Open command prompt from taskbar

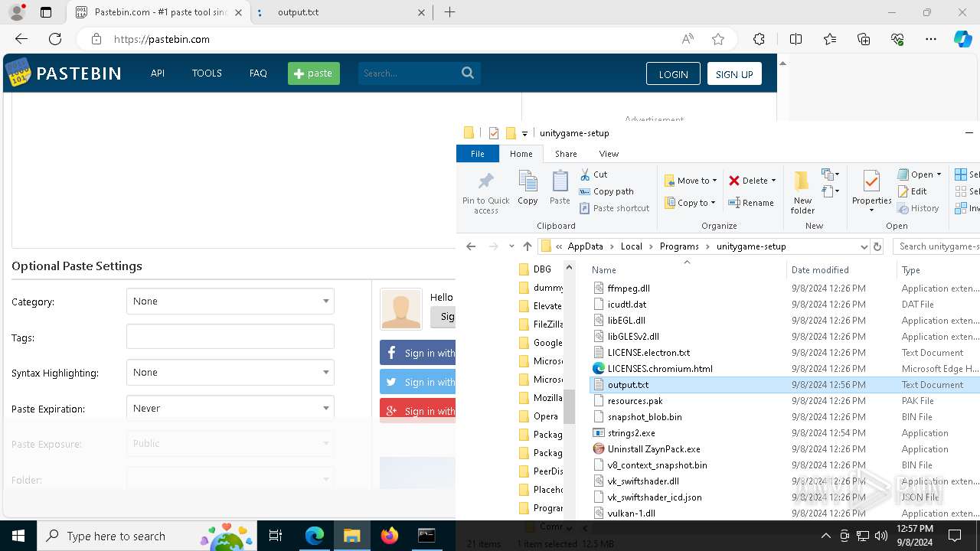click(426, 536)
